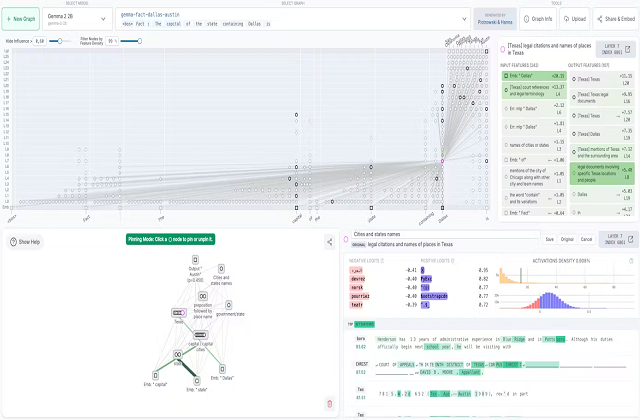The width and height of the screenshot is (640, 420).
Task: Delete subgraph with trash icon
Action: point(330,404)
